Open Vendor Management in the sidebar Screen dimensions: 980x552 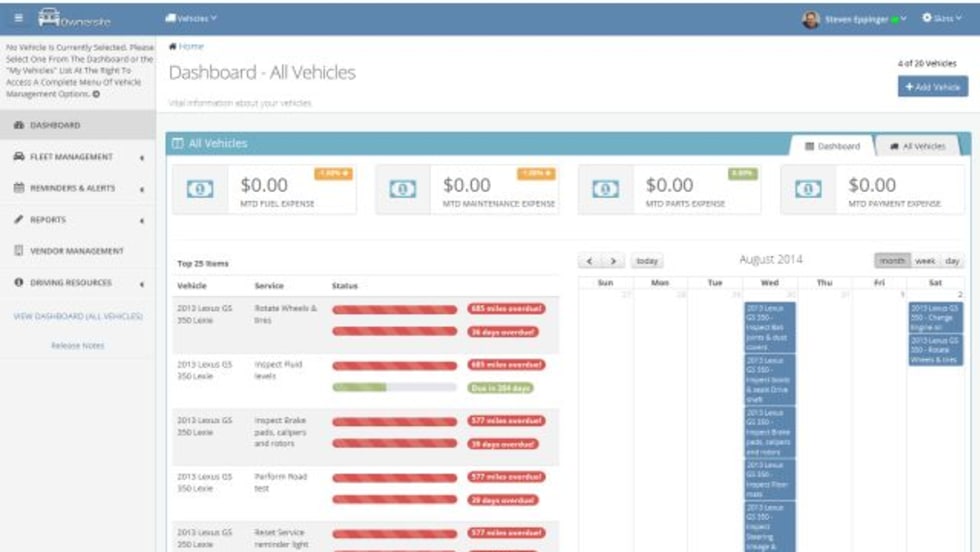point(76,251)
